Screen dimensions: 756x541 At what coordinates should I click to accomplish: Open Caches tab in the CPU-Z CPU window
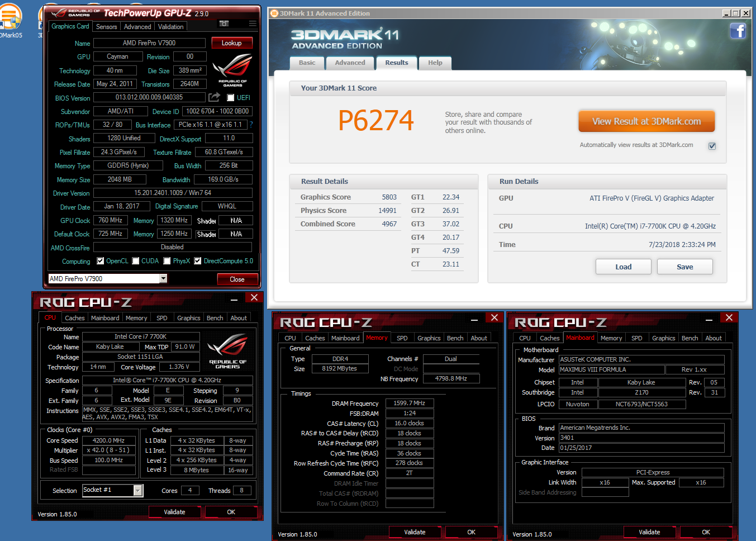[x=75, y=318]
